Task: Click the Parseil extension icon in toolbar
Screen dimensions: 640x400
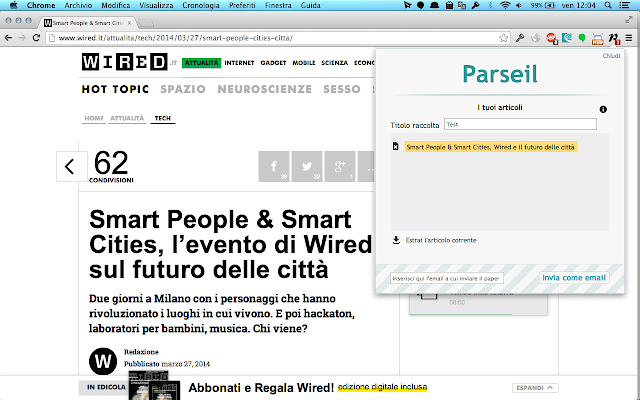Action: click(x=613, y=38)
